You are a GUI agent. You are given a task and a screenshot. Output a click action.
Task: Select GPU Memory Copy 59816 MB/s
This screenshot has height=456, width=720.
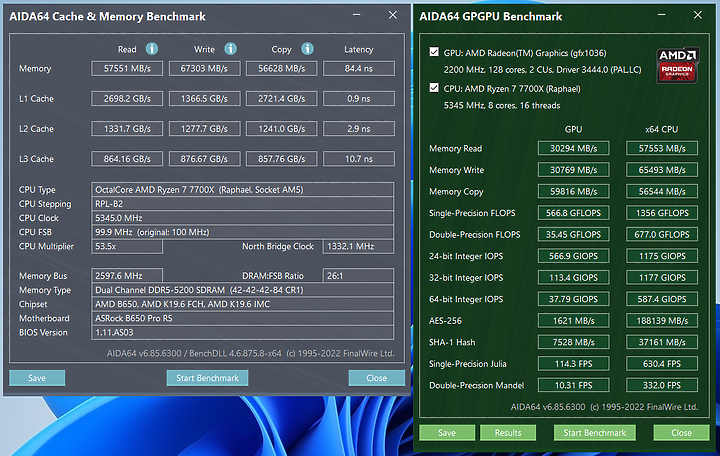(x=574, y=191)
